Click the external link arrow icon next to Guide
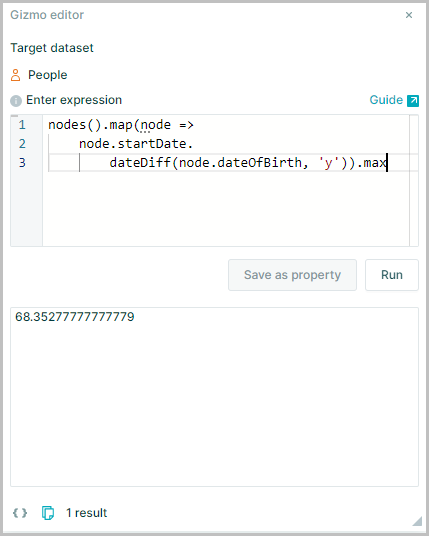Screen dimensions: 429x536 413,100
